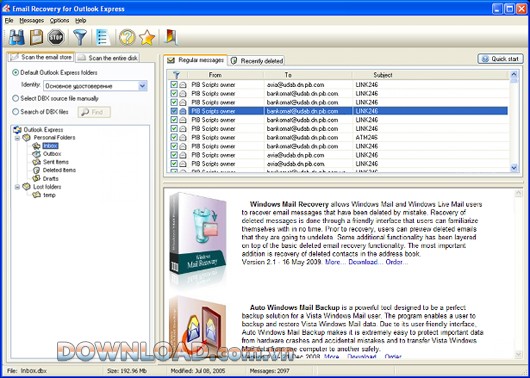
Task: Click the Drafts folder icon
Action: (37, 178)
